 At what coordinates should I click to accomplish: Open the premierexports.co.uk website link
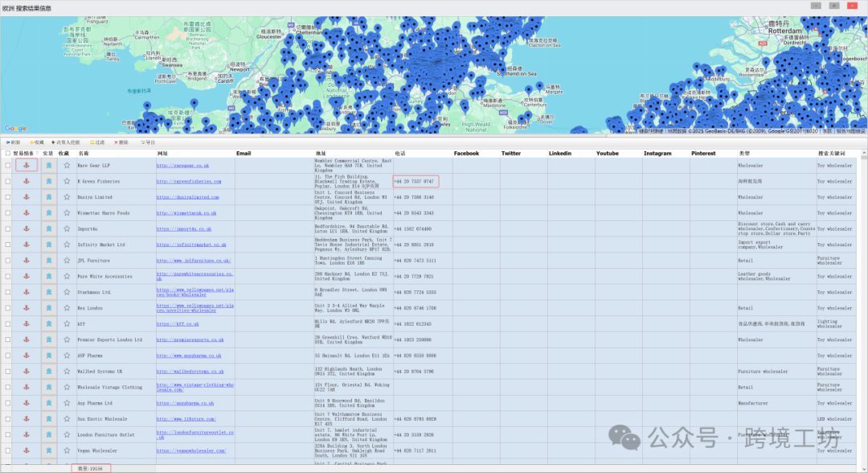pos(190,339)
